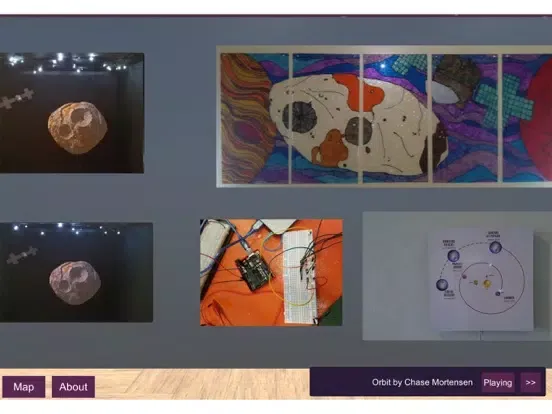Image resolution: width=552 pixels, height=414 pixels.
Task: Open the colorful asteroid mosaic artwork
Action: coord(384,117)
